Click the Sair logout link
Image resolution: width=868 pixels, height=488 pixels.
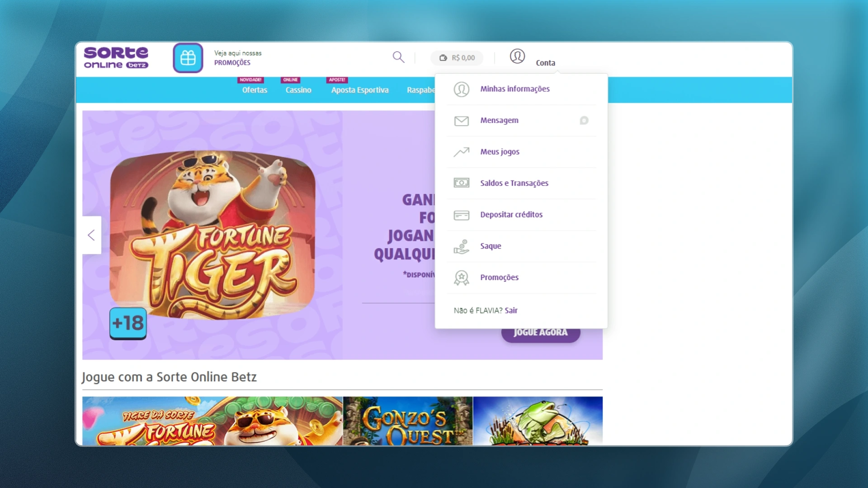(x=511, y=310)
